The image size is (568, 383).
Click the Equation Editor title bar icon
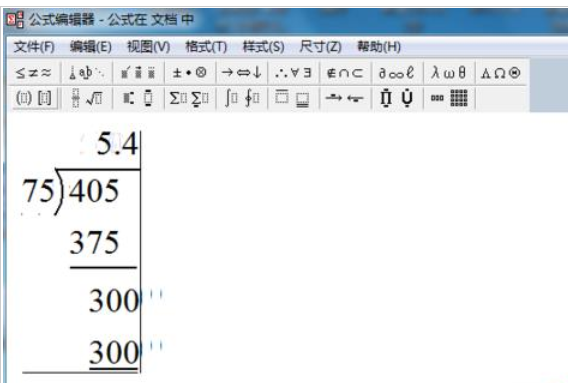click(x=16, y=20)
